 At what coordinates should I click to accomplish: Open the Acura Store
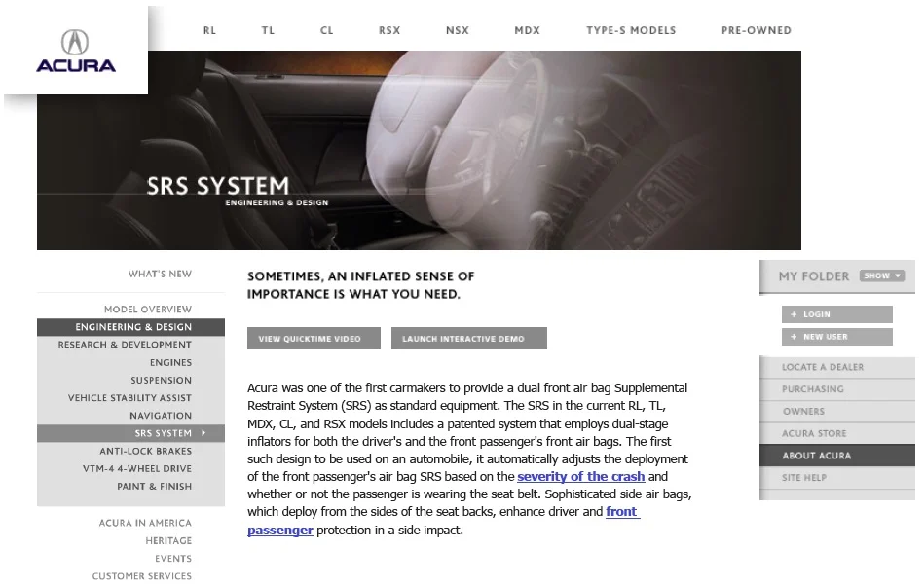click(x=837, y=433)
